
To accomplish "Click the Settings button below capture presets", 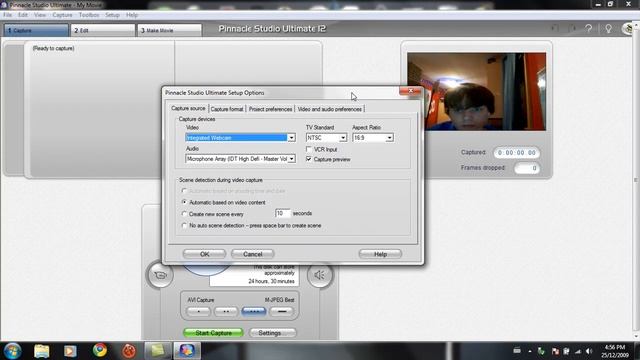I will pyautogui.click(x=272, y=333).
